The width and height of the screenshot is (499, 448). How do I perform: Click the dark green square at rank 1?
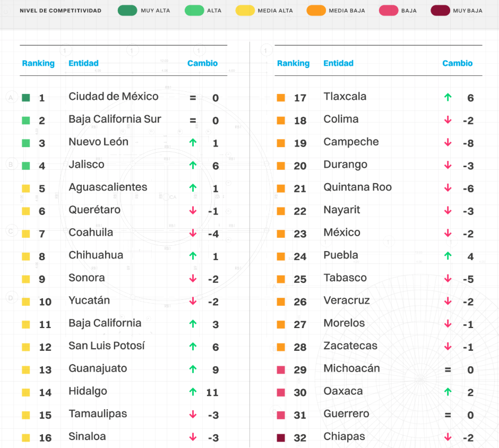pyautogui.click(x=26, y=98)
